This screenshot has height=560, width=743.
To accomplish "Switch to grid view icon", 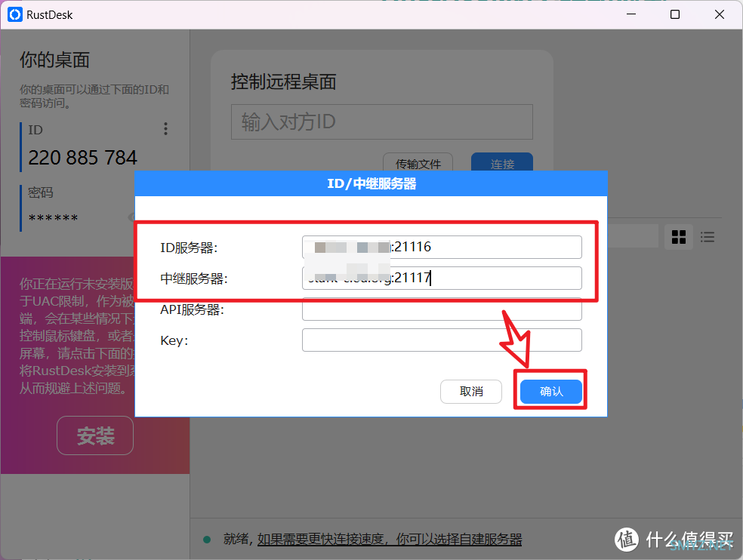I will [679, 237].
